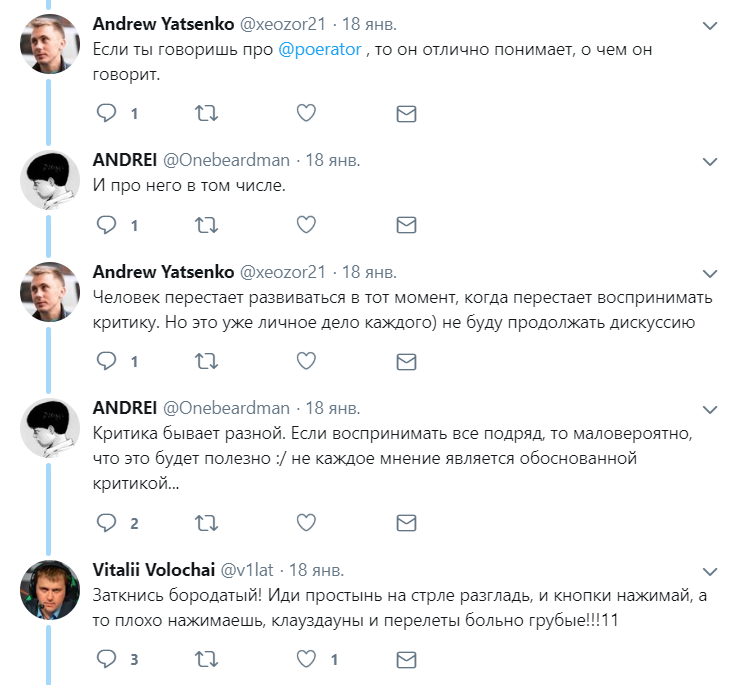Open the @v1lat profile handle

point(247,570)
